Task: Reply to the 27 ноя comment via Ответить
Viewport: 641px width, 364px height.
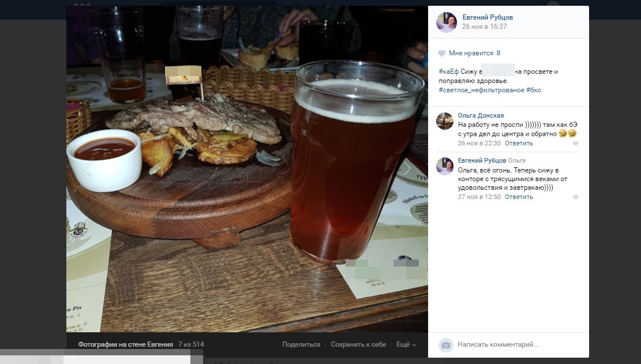Action: pos(519,197)
